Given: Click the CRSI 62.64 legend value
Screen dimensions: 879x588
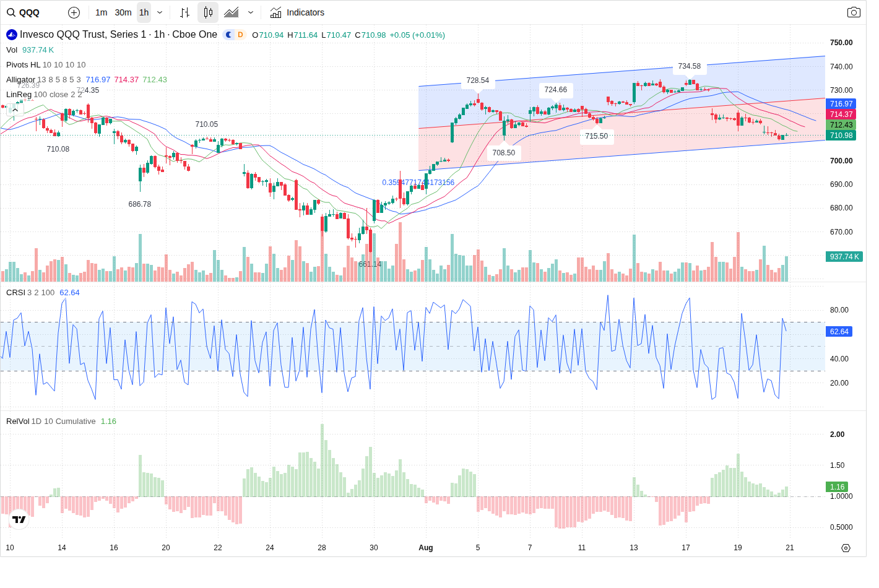Looking at the screenshot, I should pyautogui.click(x=69, y=293).
